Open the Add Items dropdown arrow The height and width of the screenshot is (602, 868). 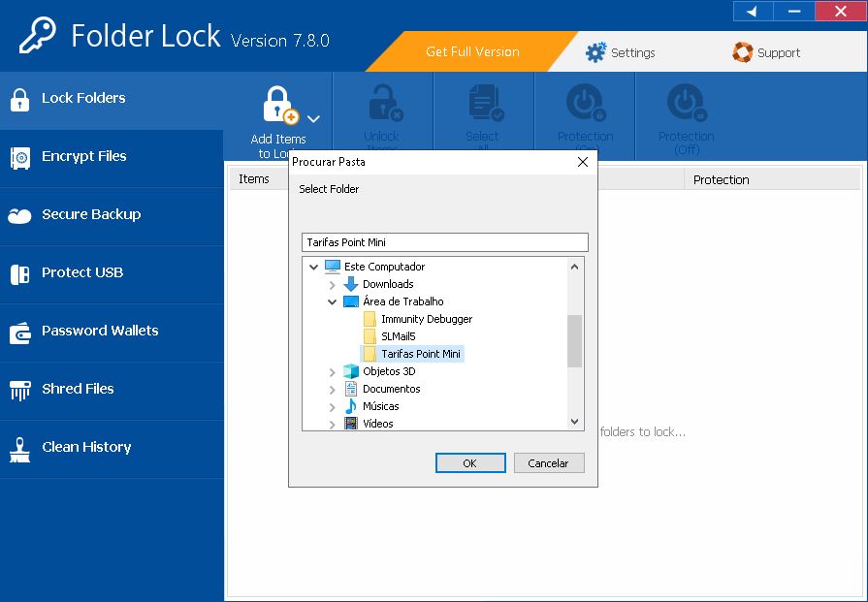point(313,119)
